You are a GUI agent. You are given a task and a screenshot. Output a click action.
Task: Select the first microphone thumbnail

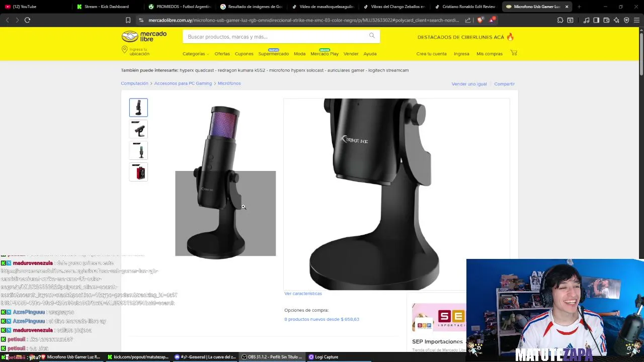(138, 108)
